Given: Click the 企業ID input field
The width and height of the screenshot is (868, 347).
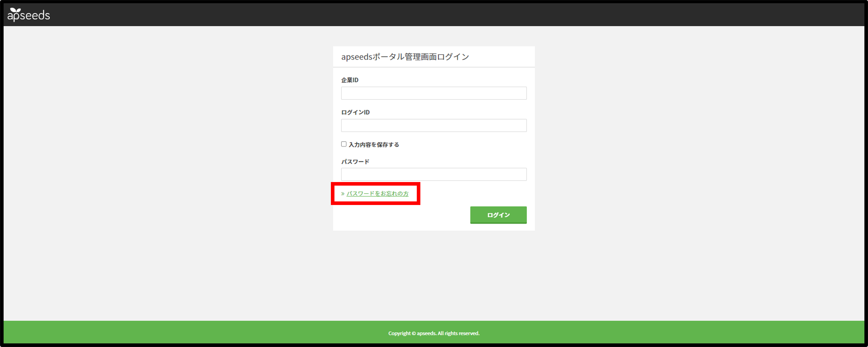Looking at the screenshot, I should coord(434,93).
